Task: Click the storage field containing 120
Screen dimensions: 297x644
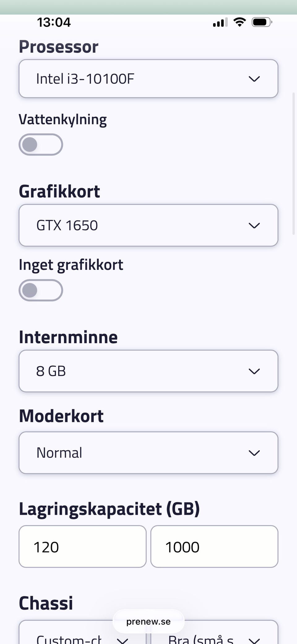Action: coord(82,547)
